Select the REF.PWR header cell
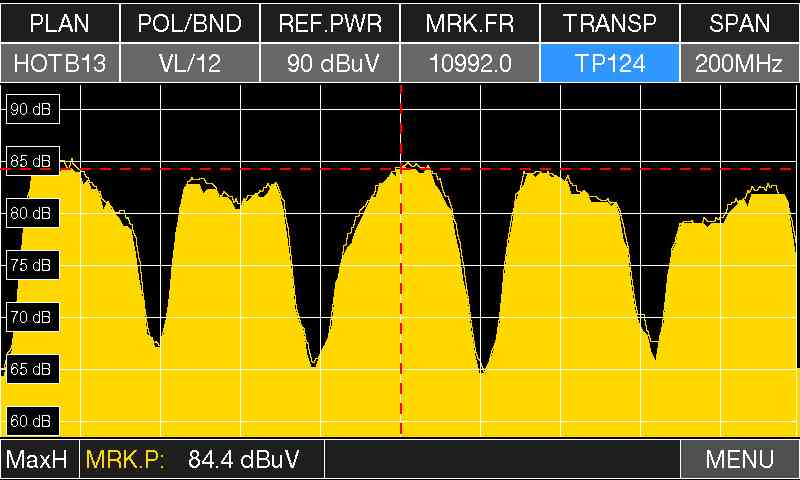Viewport: 800px width, 480px height. (330, 23)
